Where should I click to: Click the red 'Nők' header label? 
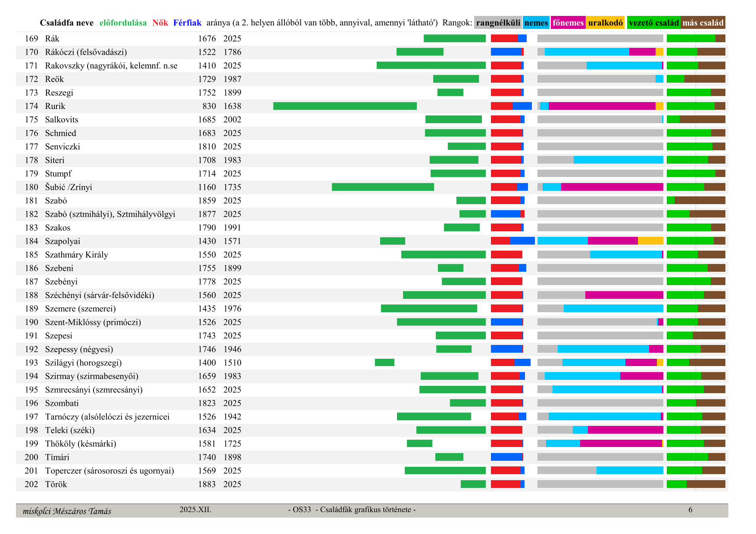point(160,23)
